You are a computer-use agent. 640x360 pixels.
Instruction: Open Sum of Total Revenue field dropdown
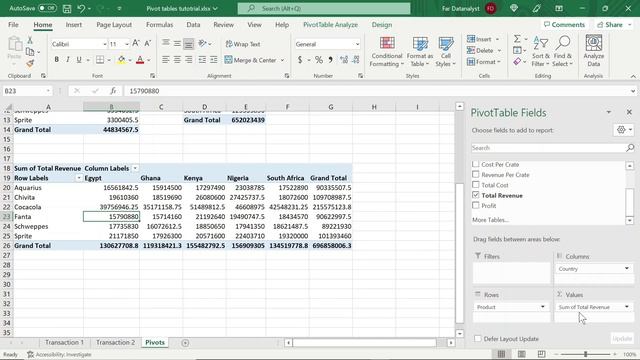(x=627, y=307)
